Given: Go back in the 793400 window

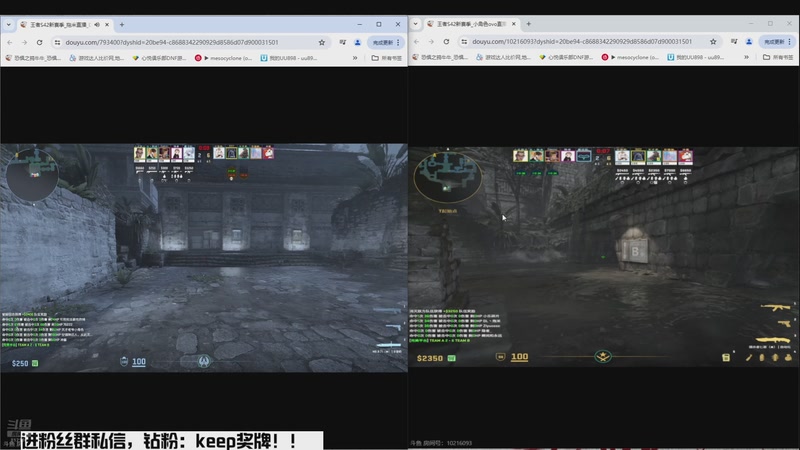Looking at the screenshot, I should click(x=10, y=42).
